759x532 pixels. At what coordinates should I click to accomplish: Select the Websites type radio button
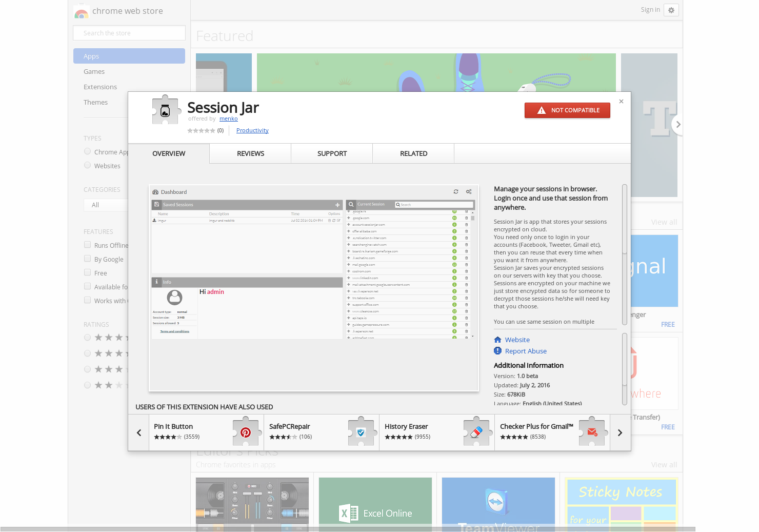[87, 165]
